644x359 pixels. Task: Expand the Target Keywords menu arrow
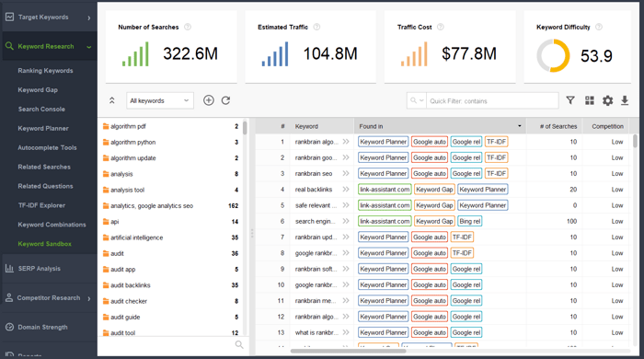click(x=89, y=17)
